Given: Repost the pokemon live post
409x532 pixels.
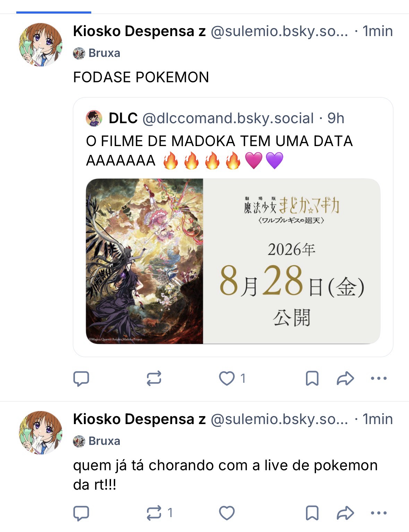Looking at the screenshot, I should 159,513.
